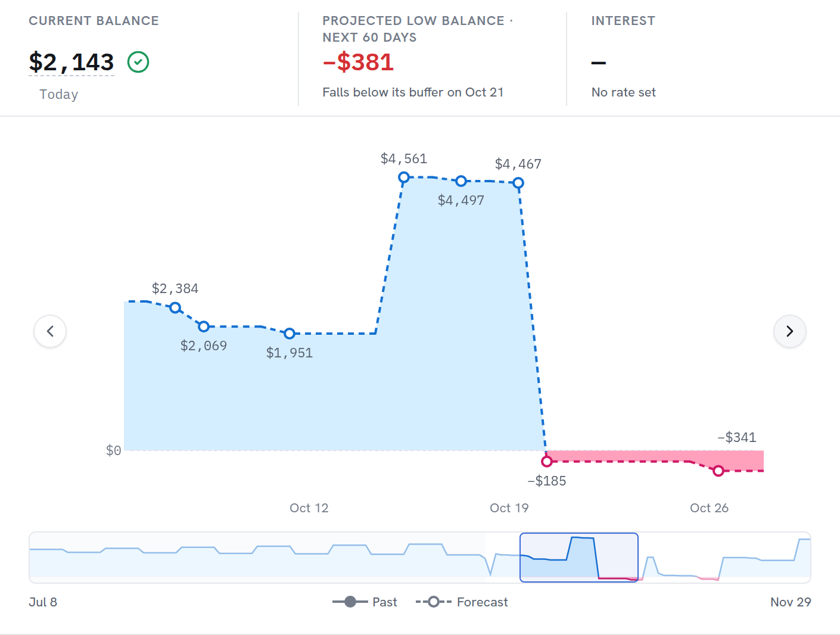
Task: Select the $4,497 forecast data point
Action: click(x=461, y=181)
